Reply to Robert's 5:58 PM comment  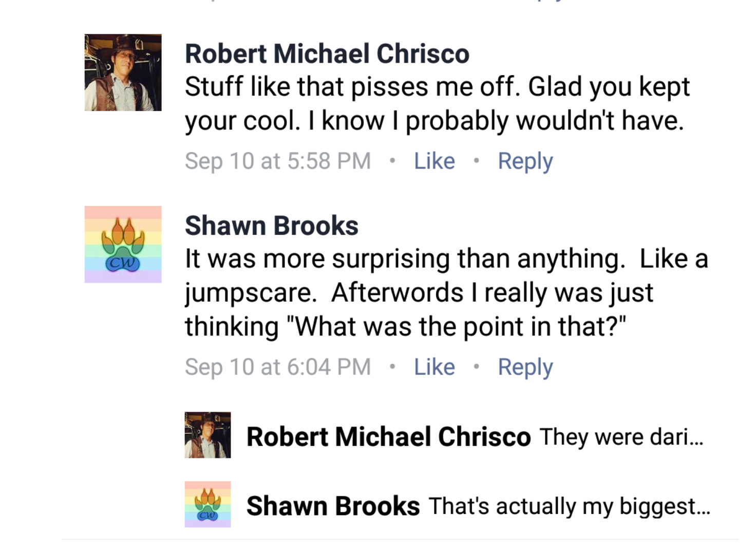pyautogui.click(x=525, y=161)
